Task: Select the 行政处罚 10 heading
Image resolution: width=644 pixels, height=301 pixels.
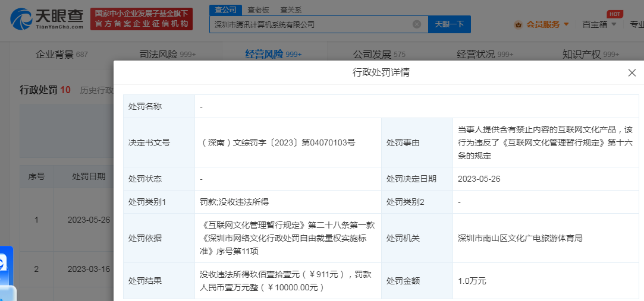Action: (45, 90)
